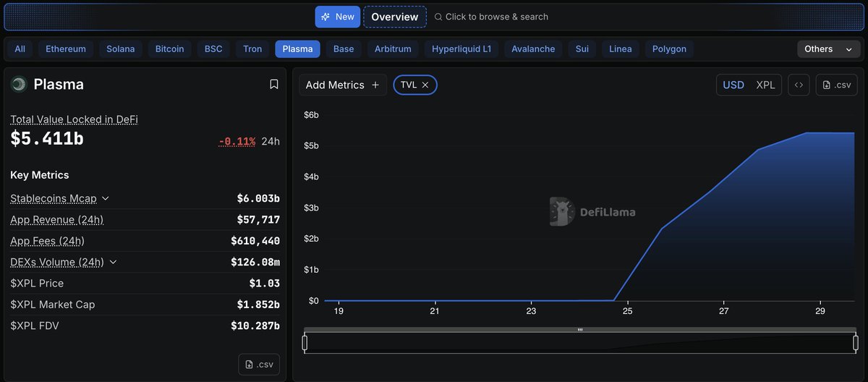Select the Sui chain filter
Screen dimensions: 868x382
pos(582,49)
